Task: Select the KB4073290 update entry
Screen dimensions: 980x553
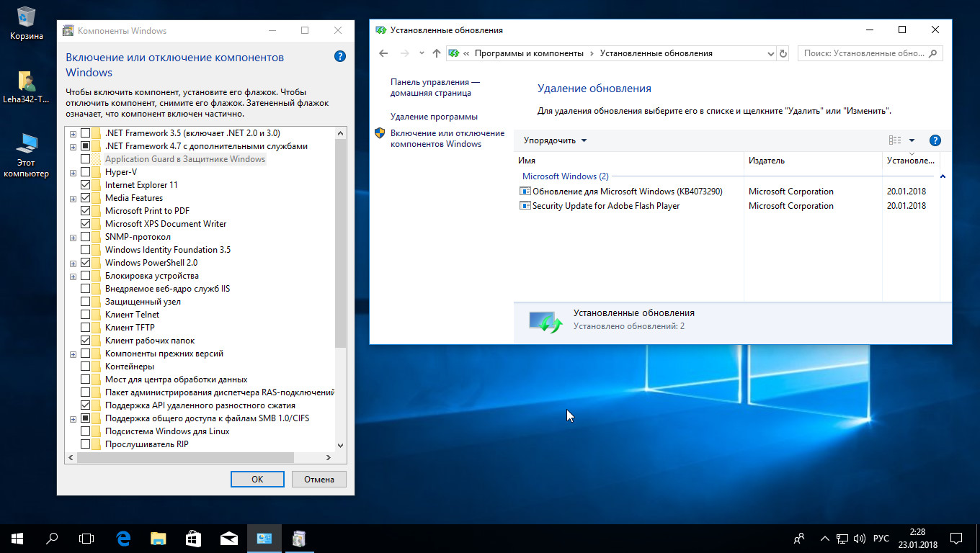Action: pos(627,192)
